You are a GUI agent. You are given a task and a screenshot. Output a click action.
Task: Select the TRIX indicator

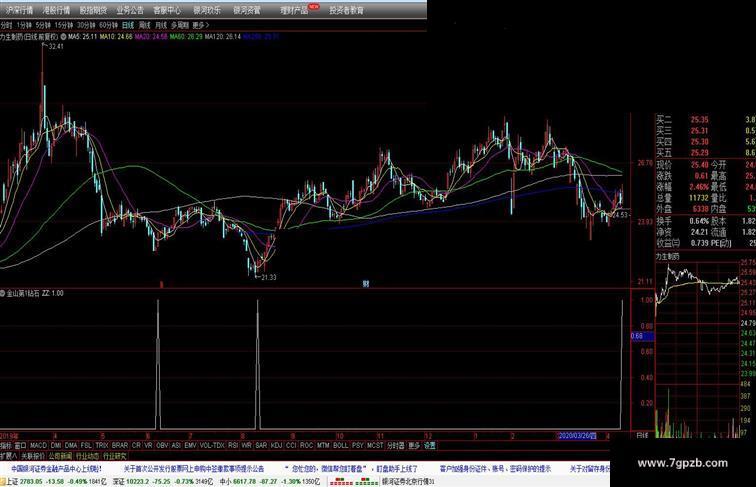click(102, 446)
